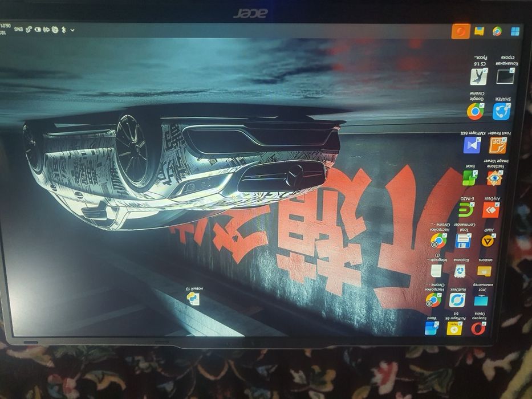Open the telegraph (1) text file
This screenshot has width=532, height=399.
436,271
